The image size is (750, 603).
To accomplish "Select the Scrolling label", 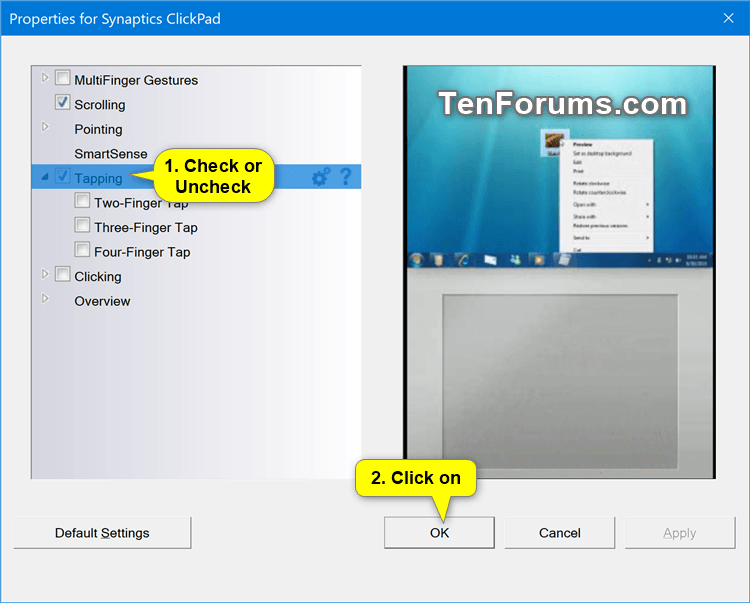I will 100,105.
